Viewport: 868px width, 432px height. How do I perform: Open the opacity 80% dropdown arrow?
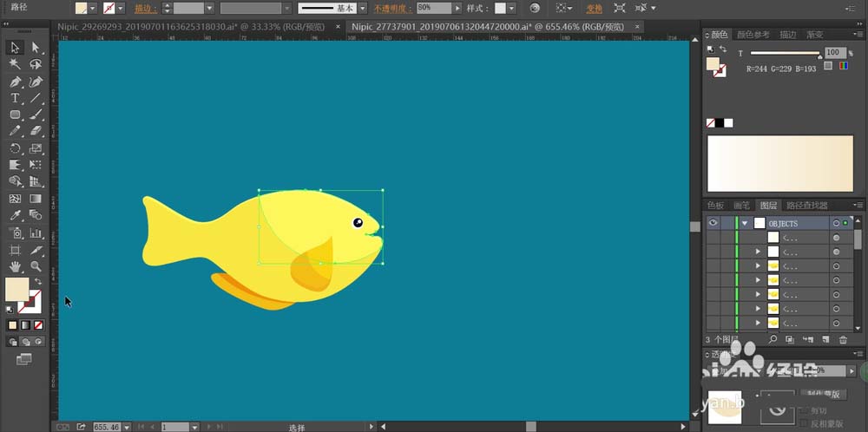point(457,9)
